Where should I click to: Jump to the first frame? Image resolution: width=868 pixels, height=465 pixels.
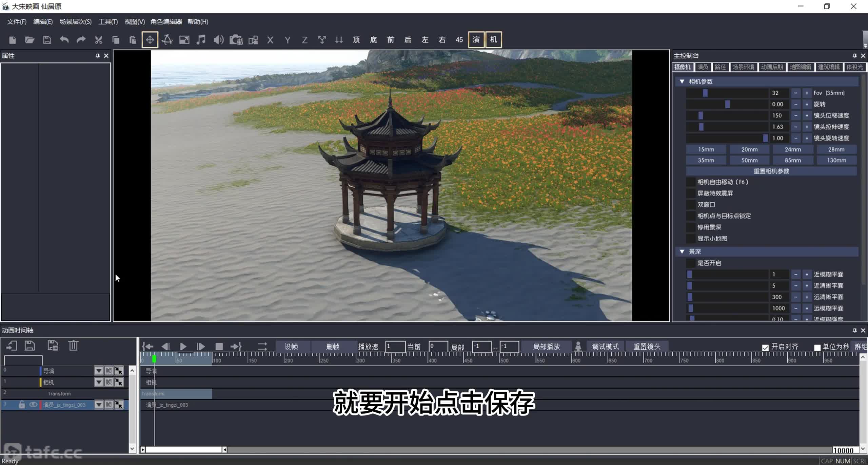tap(148, 347)
